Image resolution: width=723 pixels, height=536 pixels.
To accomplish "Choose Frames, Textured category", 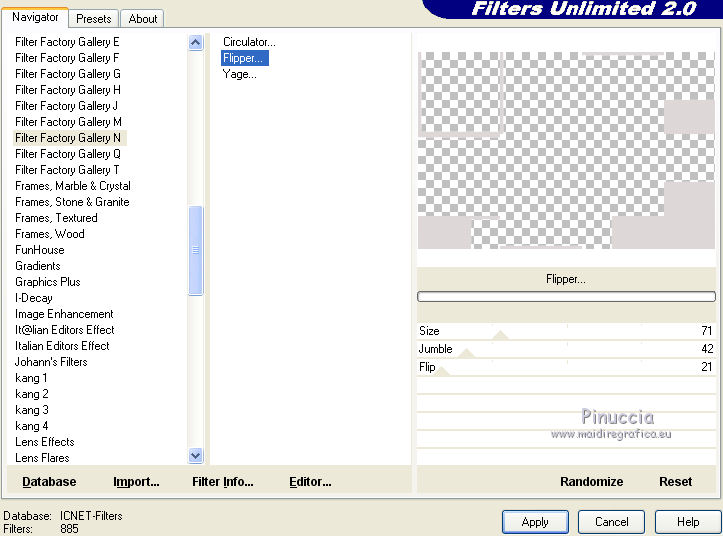I will pos(56,218).
